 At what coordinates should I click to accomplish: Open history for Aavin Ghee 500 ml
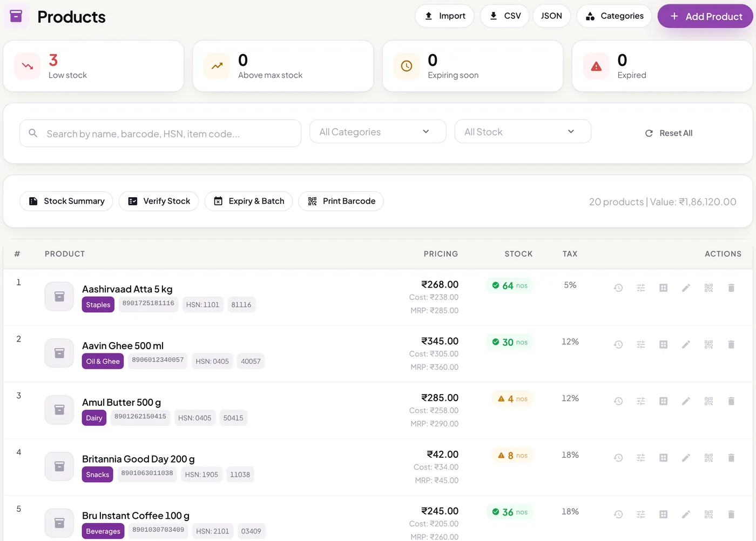618,345
